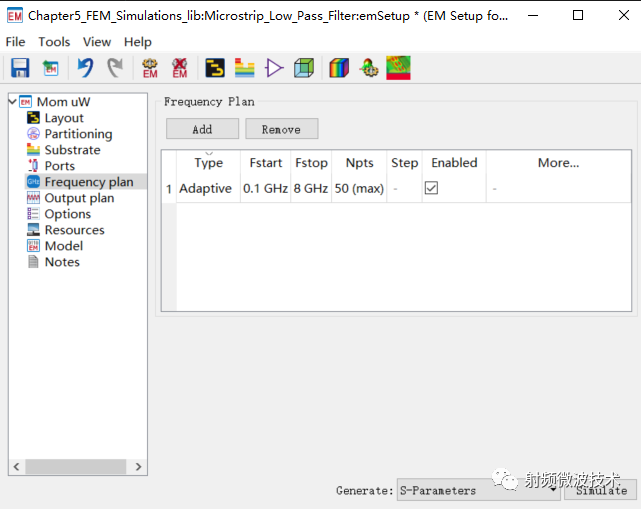Screen dimensions: 641x509
Task: Undo the last change
Action: pyautogui.click(x=85, y=67)
